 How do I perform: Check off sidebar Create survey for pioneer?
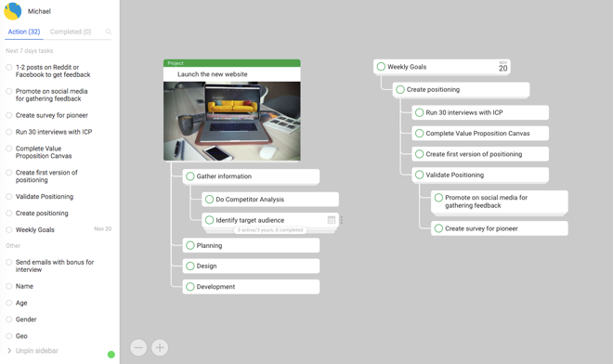[x=8, y=115]
